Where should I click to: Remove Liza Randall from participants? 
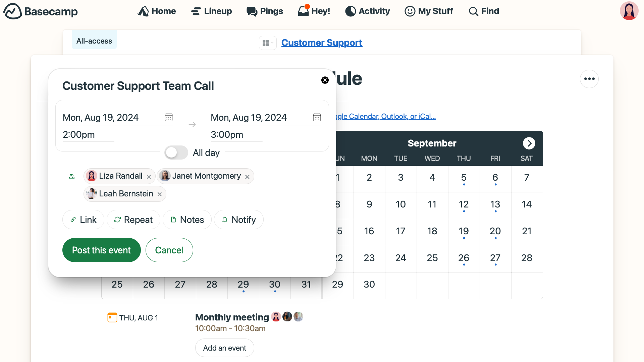pos(149,177)
